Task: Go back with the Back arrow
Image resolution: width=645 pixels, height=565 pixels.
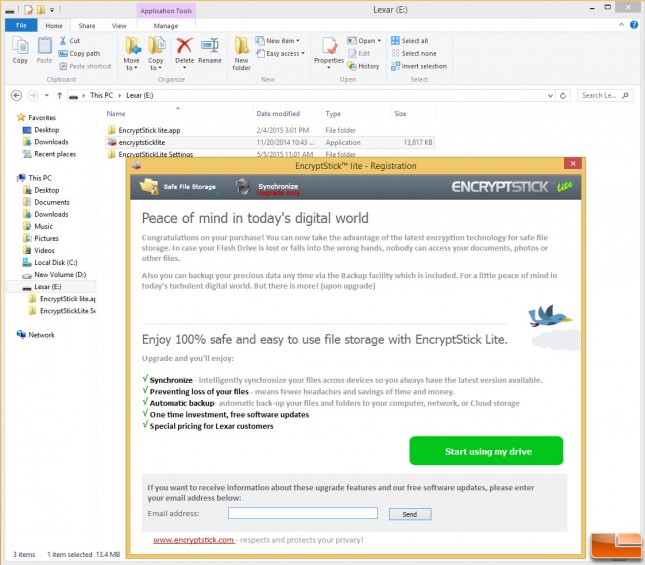Action: (x=16, y=95)
